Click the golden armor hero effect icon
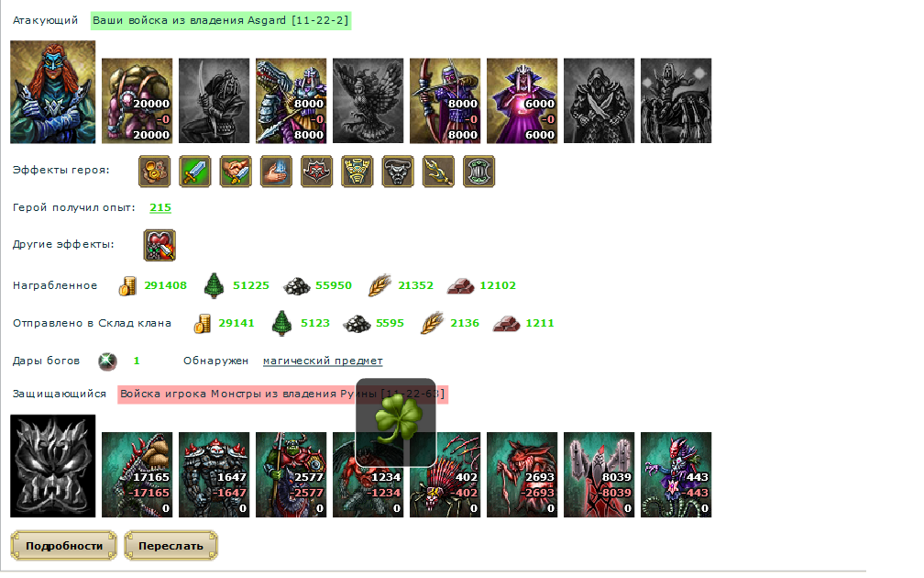This screenshot has width=924, height=578. pyautogui.click(x=357, y=172)
